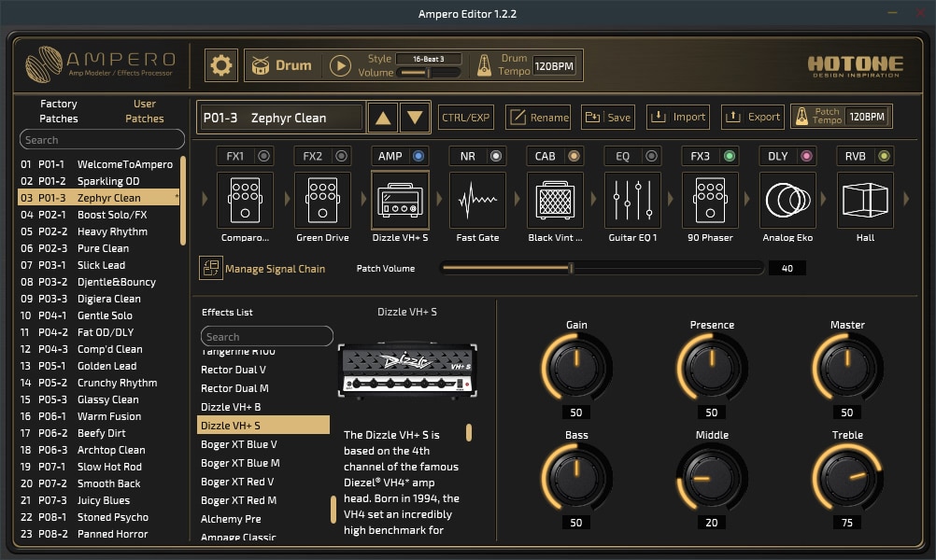Click the Drum machine icon
This screenshot has width=936, height=560.
tap(261, 65)
